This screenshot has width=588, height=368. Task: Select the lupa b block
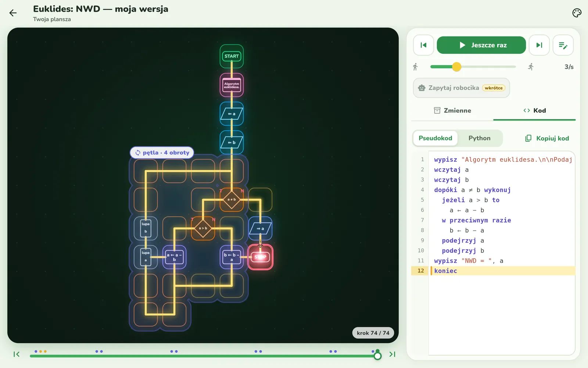coord(146,228)
